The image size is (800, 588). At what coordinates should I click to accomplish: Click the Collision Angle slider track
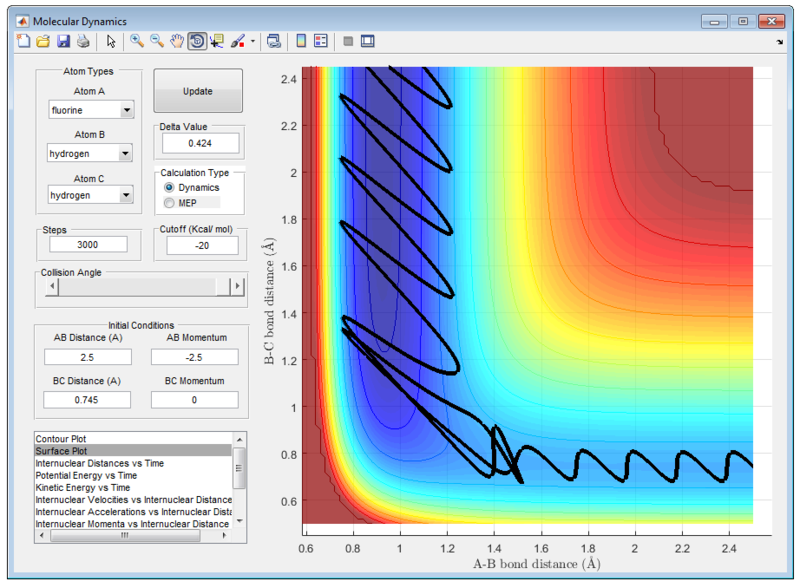140,287
